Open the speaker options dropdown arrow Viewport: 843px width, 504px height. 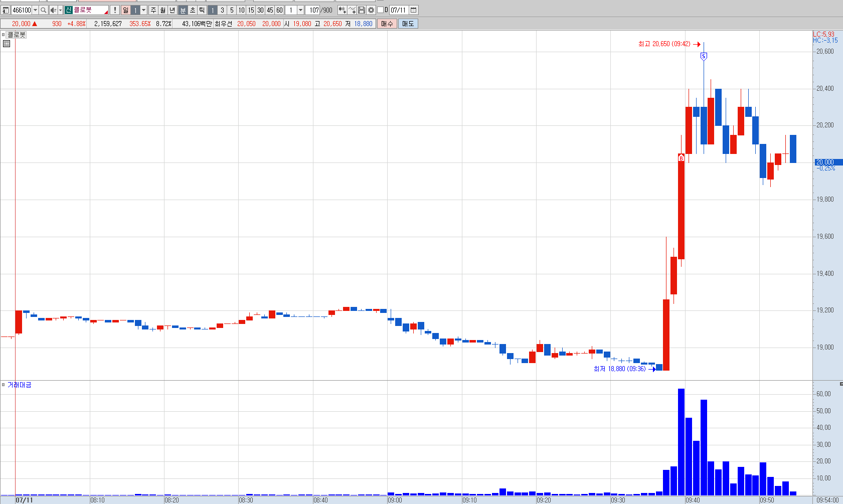pyautogui.click(x=60, y=10)
